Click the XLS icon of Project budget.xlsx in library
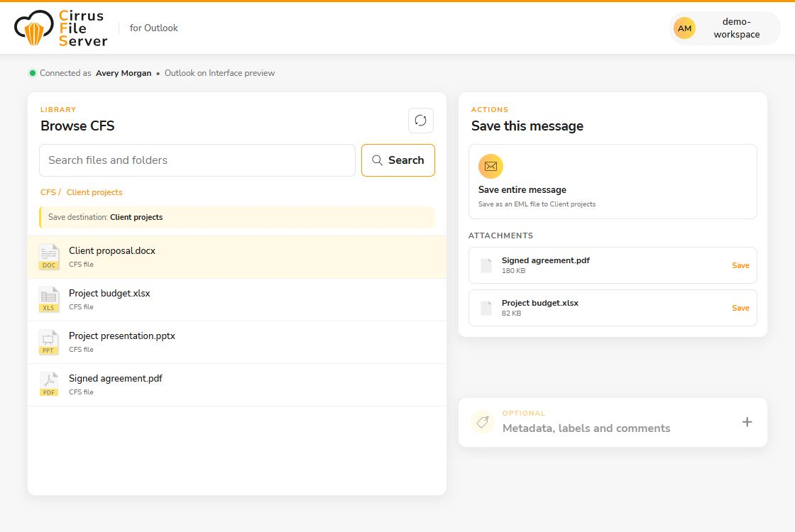Viewport: 795px width, 532px height. [49, 299]
